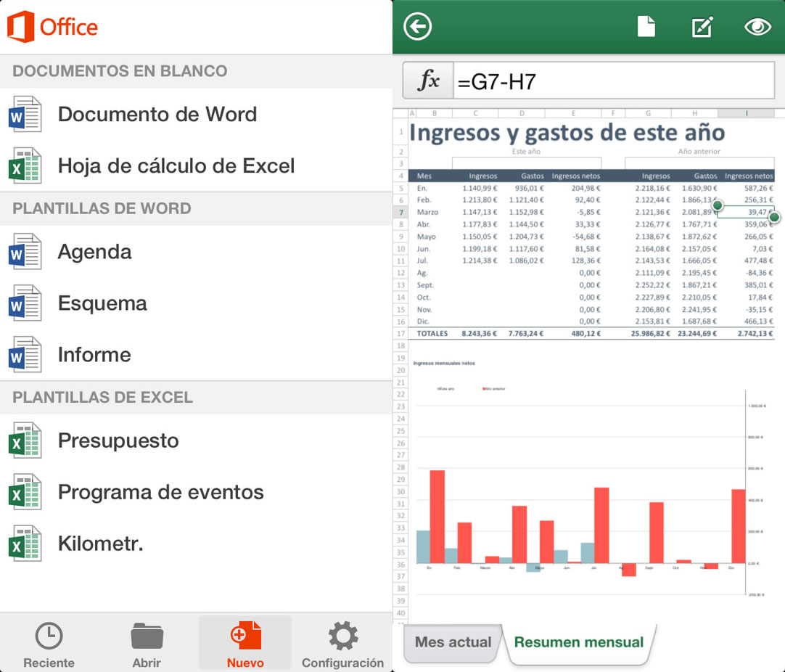The height and width of the screenshot is (672, 785).
Task: Tap the title 'Ingresos y gastos de este año'
Action: click(567, 133)
